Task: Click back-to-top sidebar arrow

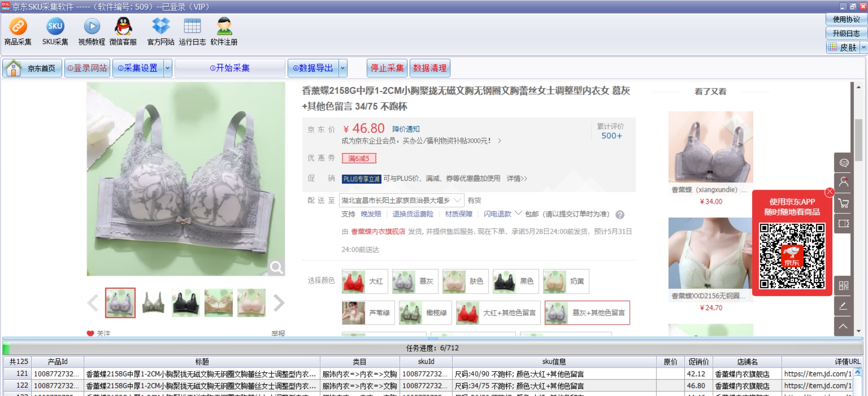Action: (844, 326)
